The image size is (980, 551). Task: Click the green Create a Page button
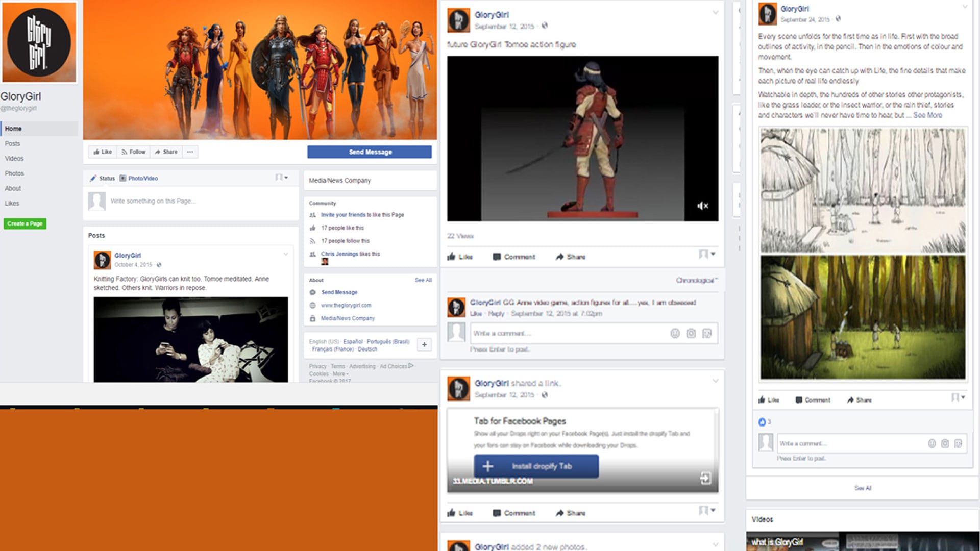(x=25, y=223)
